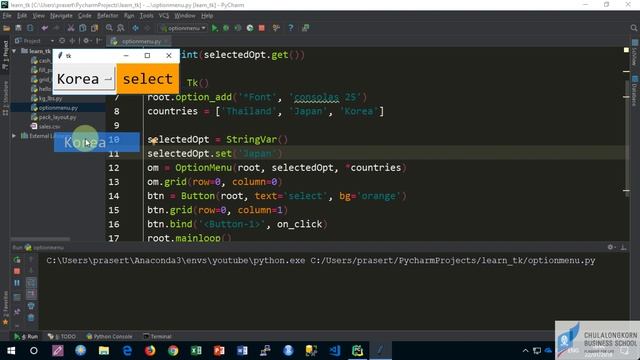Click the project tree horizontal scrollbar
This screenshot has height=360, width=640.
[x=40, y=239]
